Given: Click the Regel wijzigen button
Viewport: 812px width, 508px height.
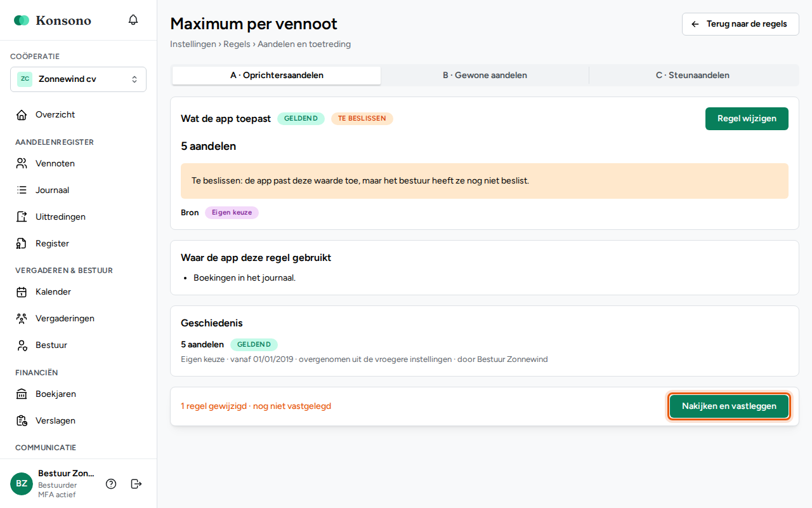Looking at the screenshot, I should pyautogui.click(x=747, y=119).
